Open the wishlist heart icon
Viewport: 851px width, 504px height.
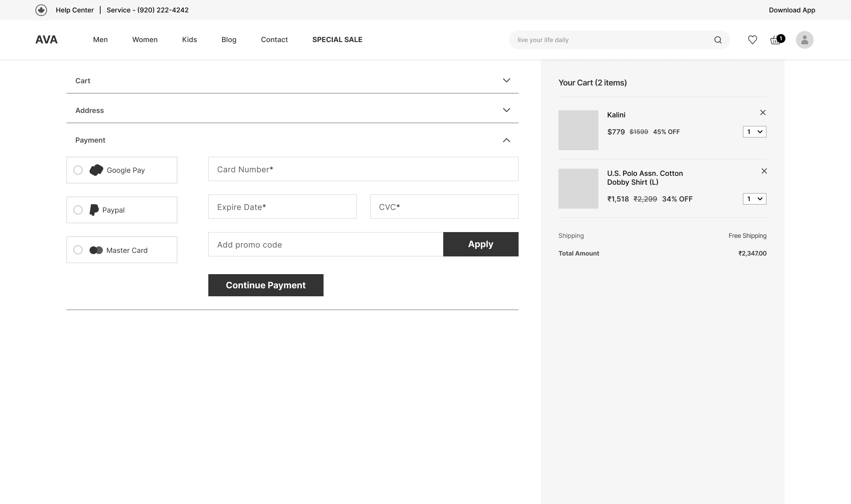753,40
